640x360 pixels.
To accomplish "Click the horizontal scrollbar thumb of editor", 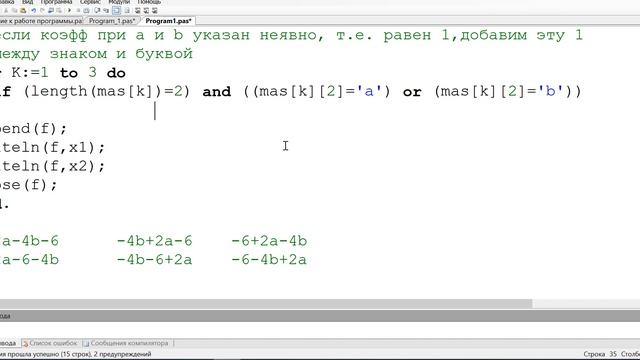I will pos(266,304).
